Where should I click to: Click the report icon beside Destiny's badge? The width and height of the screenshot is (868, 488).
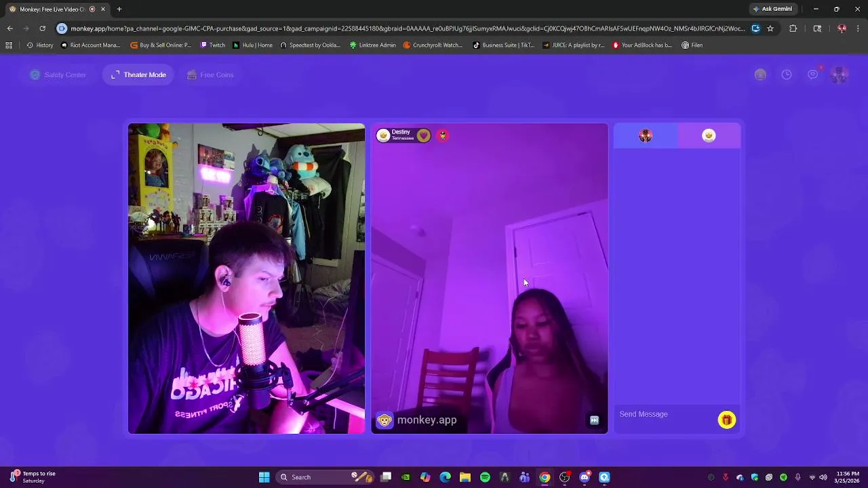pos(443,136)
